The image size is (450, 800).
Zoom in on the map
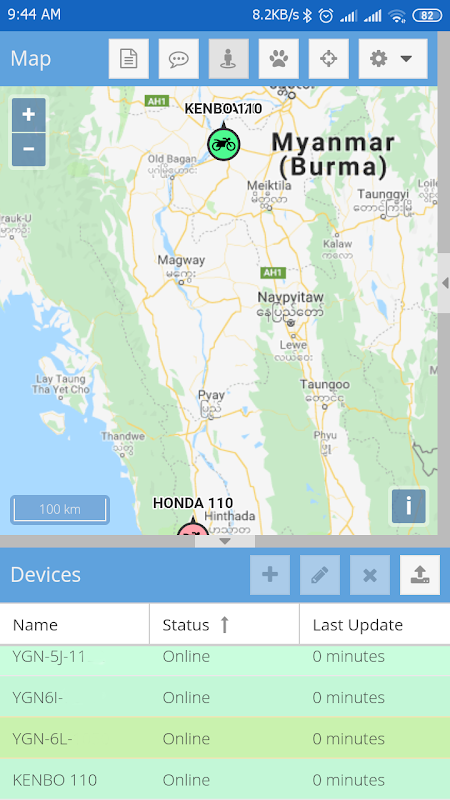(29, 115)
